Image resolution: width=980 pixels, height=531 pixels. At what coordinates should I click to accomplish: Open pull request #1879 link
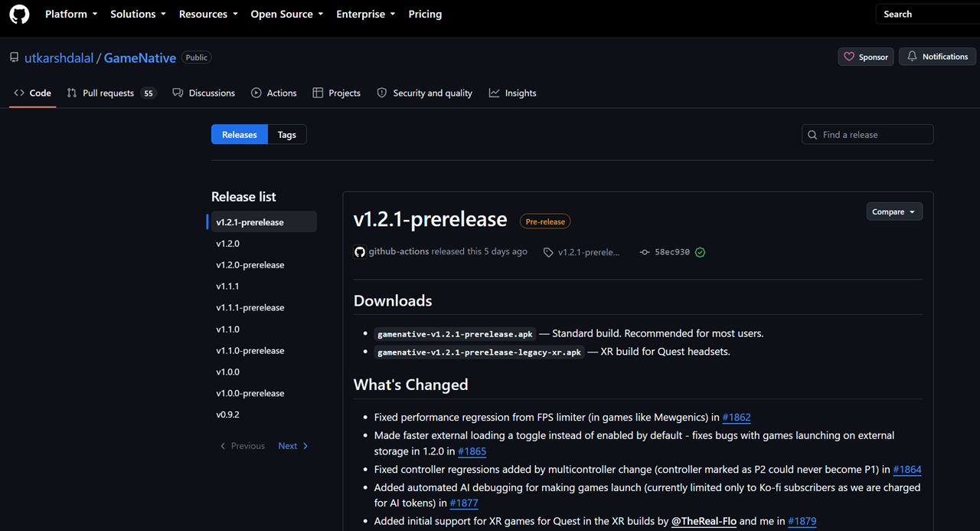[x=802, y=521]
